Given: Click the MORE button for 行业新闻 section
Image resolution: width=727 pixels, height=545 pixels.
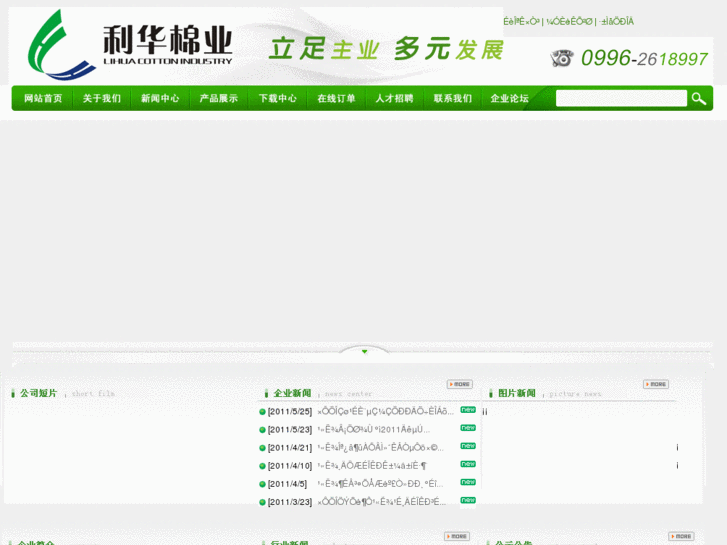Looking at the screenshot, I should [x=457, y=536].
